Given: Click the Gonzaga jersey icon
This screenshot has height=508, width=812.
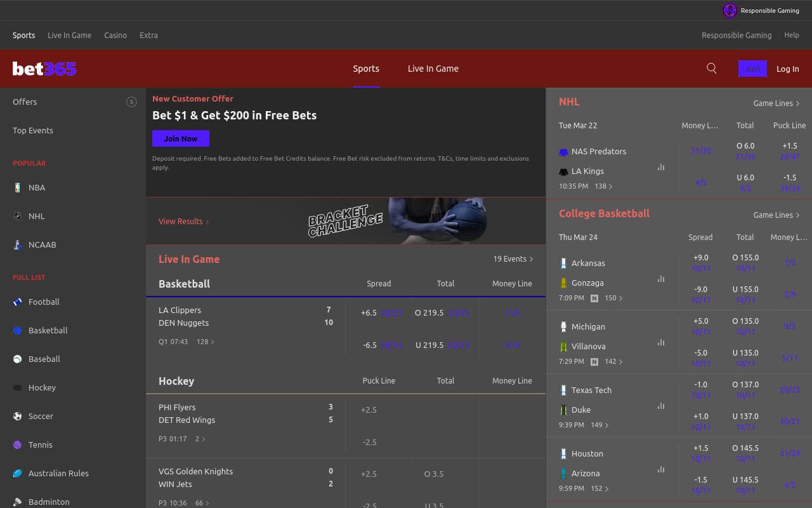Looking at the screenshot, I should coord(563,283).
